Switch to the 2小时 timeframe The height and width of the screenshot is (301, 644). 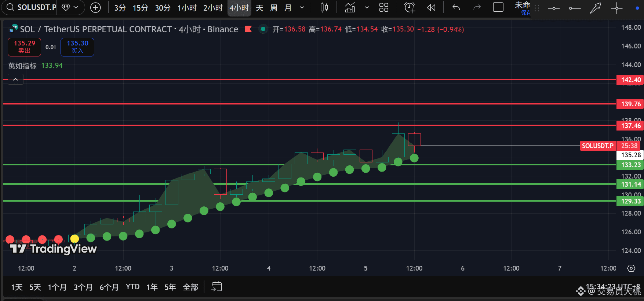(x=213, y=8)
